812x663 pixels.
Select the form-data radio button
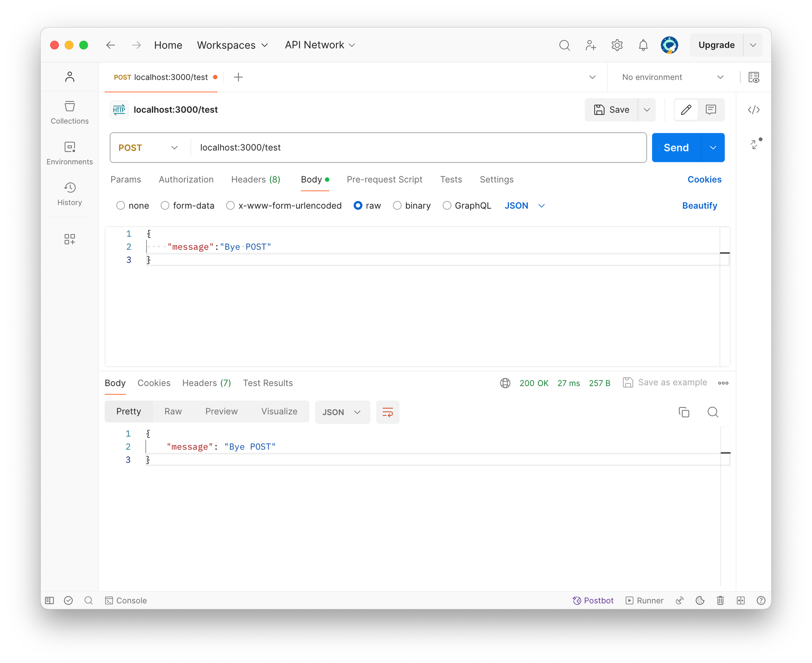coord(165,205)
